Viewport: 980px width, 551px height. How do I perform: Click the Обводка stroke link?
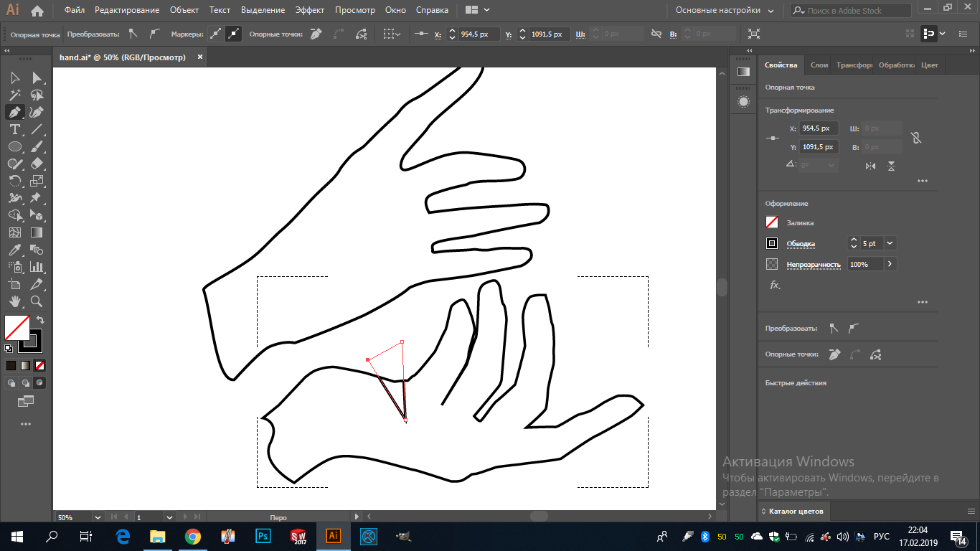pos(801,244)
